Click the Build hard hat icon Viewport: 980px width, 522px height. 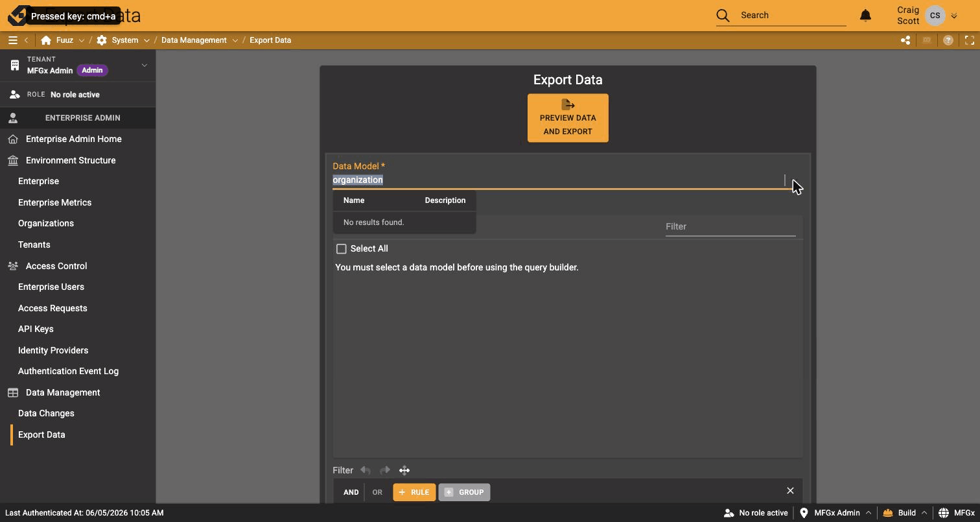[x=888, y=513]
